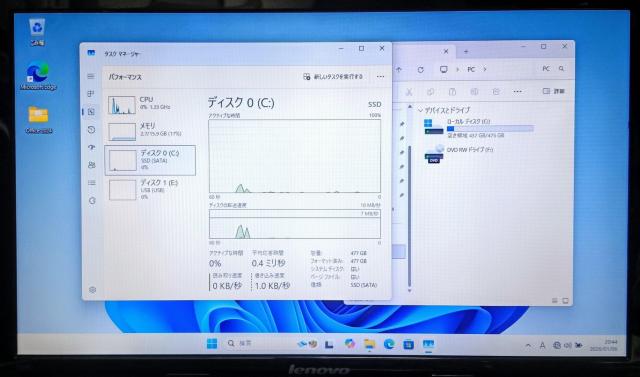Viewport: 640px width, 377px height.
Task: Click the Task Manager taskbar icon
Action: tap(428, 345)
